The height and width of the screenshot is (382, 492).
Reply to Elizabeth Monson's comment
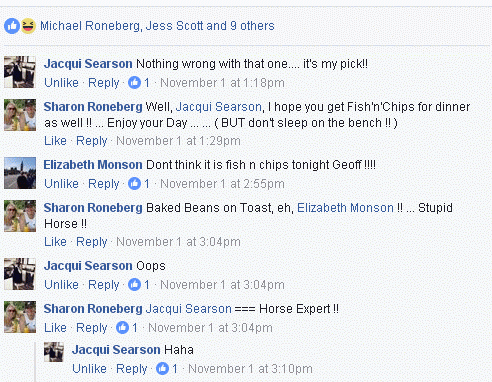pyautogui.click(x=104, y=184)
